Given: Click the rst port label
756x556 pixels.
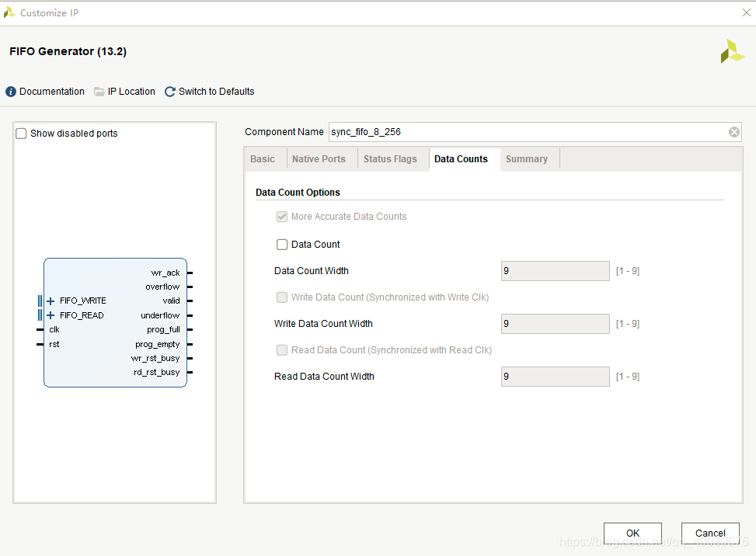Looking at the screenshot, I should click(x=54, y=345).
